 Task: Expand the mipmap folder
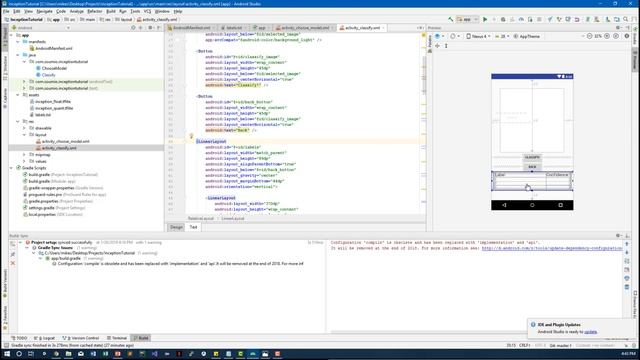coord(24,155)
